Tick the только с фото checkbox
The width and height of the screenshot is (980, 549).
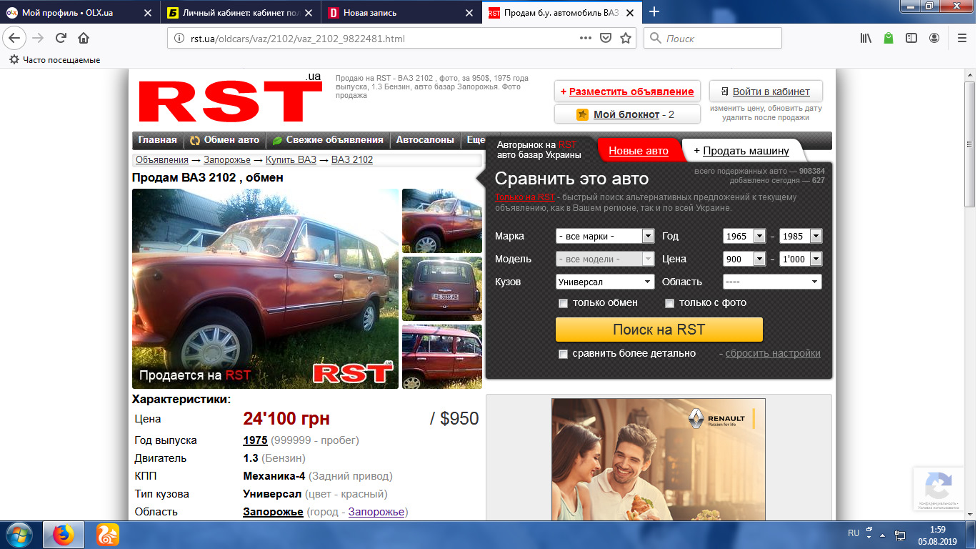pos(669,303)
